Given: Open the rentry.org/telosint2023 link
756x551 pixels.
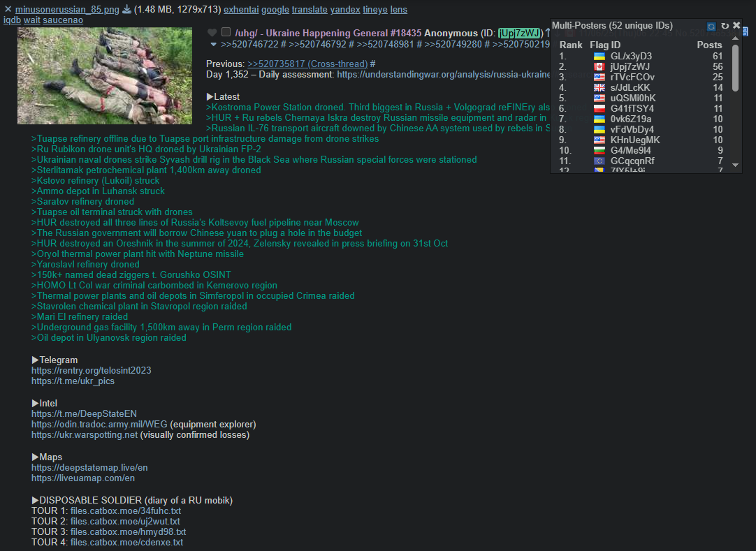Looking at the screenshot, I should (91, 370).
